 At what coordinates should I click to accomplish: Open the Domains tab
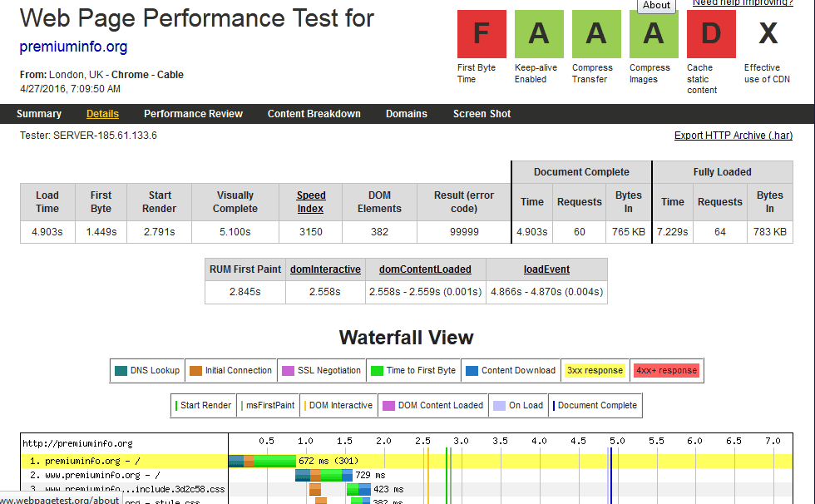407,114
